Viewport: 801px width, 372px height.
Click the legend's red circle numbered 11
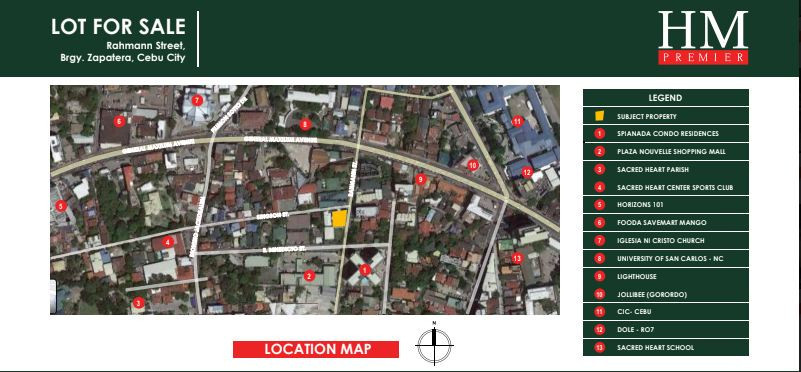coord(599,312)
